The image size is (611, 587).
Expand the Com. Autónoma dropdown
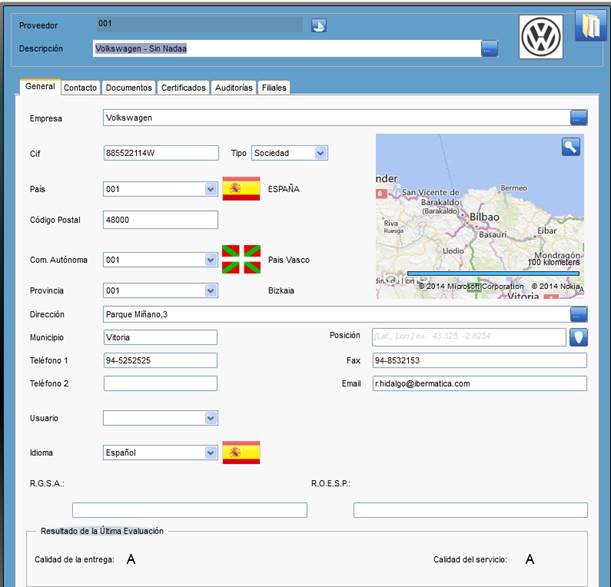[210, 260]
